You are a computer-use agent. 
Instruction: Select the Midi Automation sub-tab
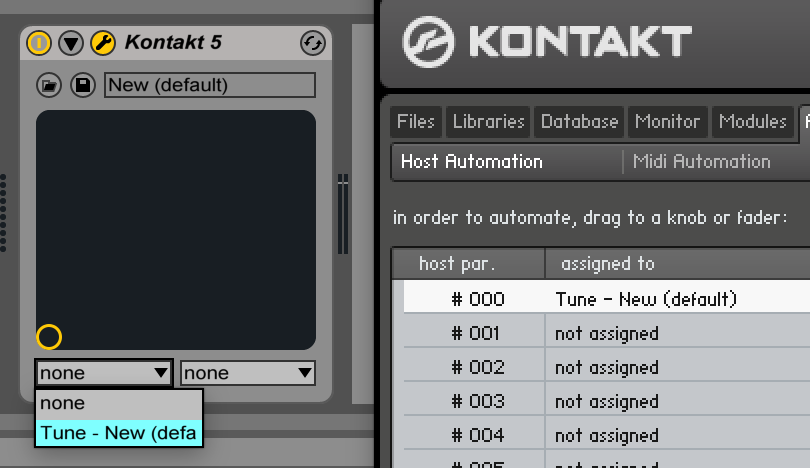tap(702, 162)
